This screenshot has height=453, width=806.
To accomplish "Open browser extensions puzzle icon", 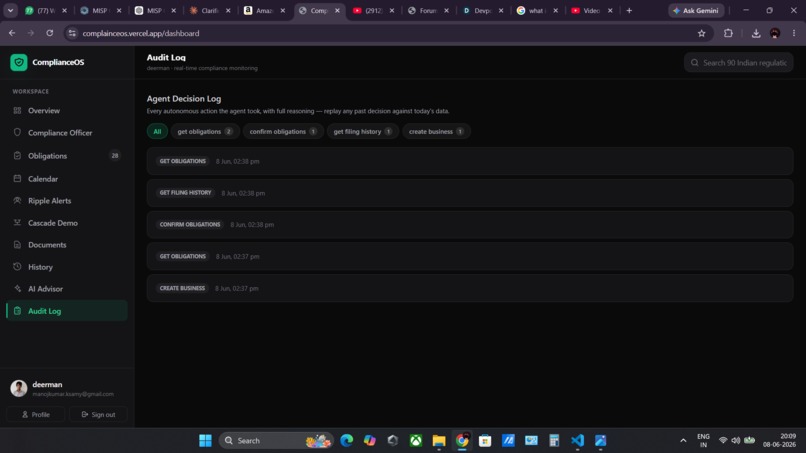I will 728,33.
